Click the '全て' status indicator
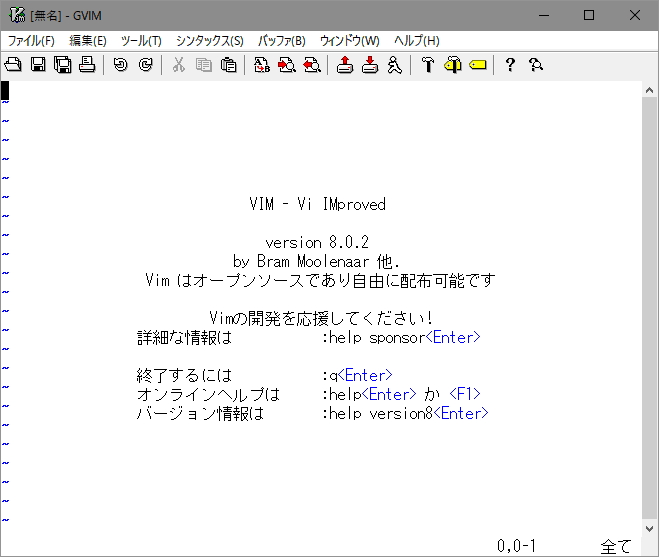The image size is (659, 557). tap(616, 546)
